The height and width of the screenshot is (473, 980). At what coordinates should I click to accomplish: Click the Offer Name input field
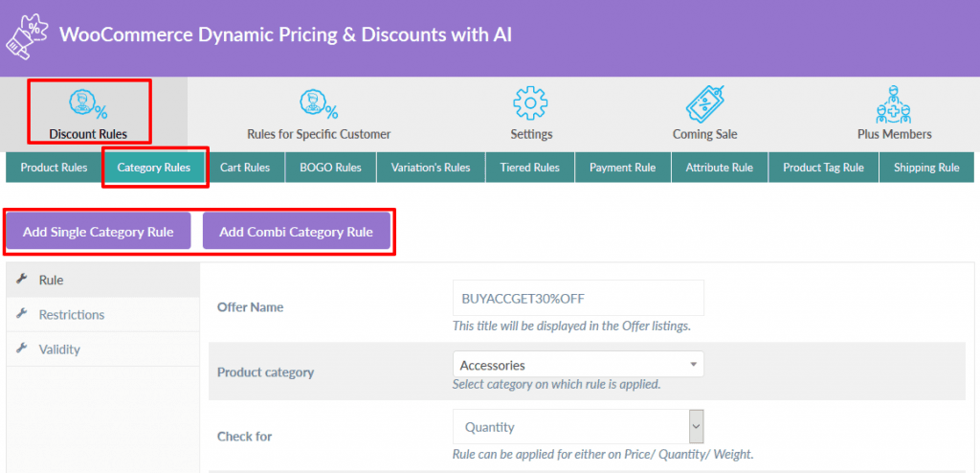(x=578, y=298)
